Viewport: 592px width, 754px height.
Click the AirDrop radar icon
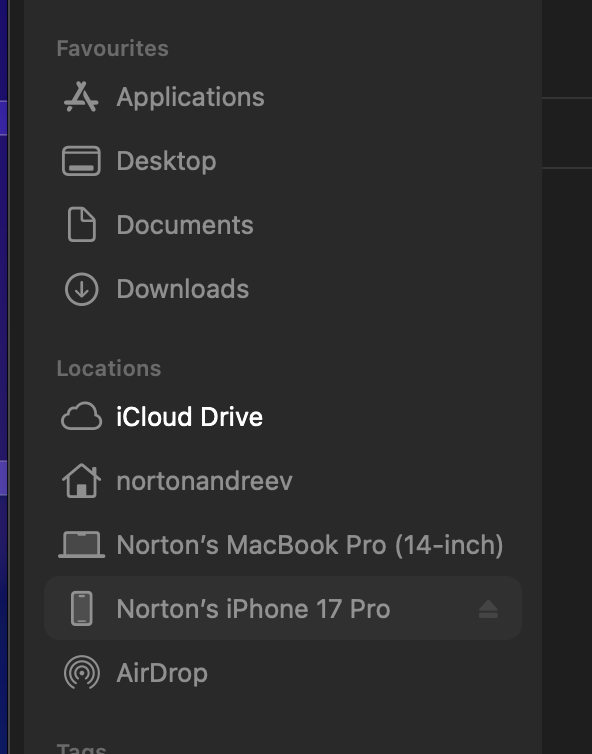pyautogui.click(x=82, y=672)
